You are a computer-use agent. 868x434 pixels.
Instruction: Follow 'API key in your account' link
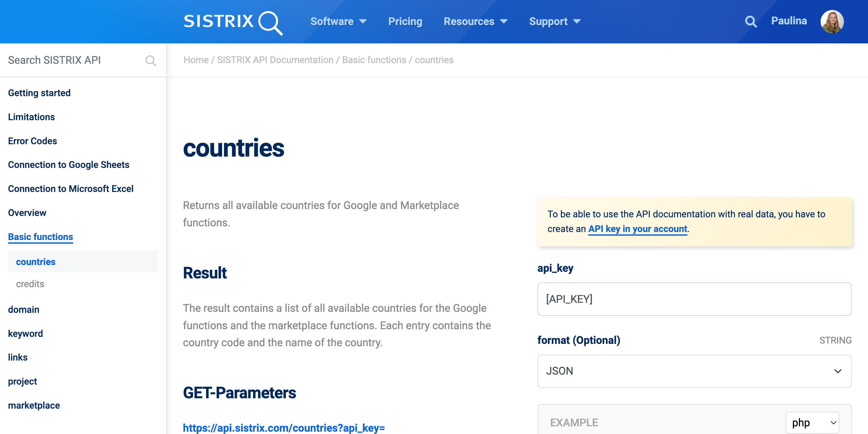point(637,229)
